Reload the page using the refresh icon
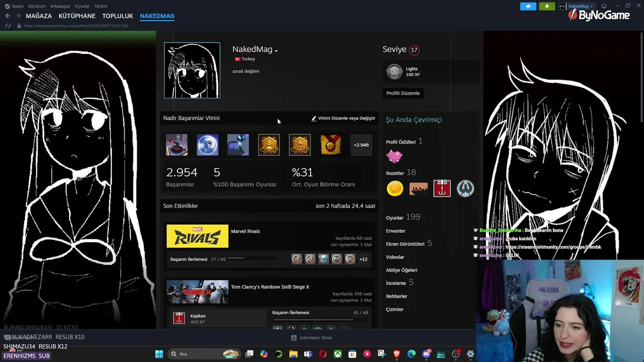This screenshot has height=362, width=644. coord(8,26)
